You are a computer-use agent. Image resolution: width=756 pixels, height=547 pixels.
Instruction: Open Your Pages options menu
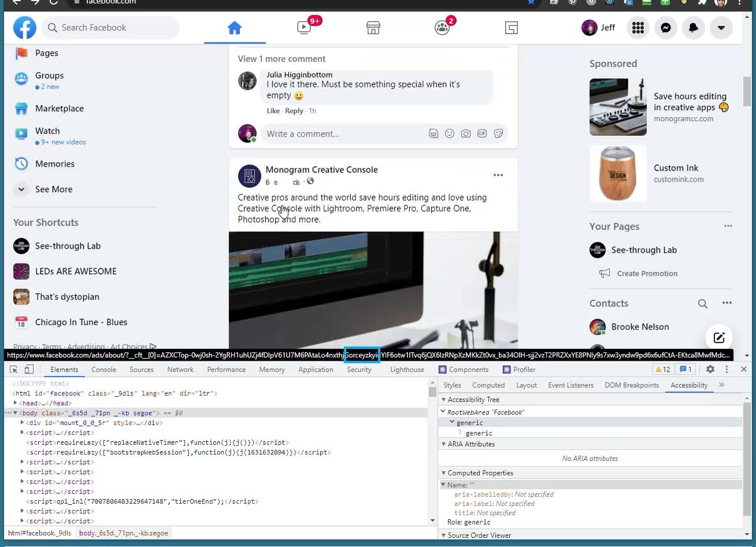(x=728, y=226)
